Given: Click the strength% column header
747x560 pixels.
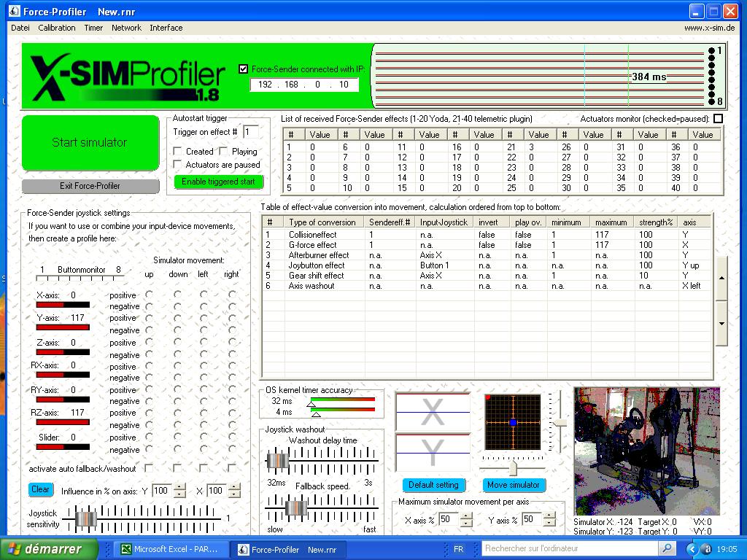Looking at the screenshot, I should click(656, 222).
